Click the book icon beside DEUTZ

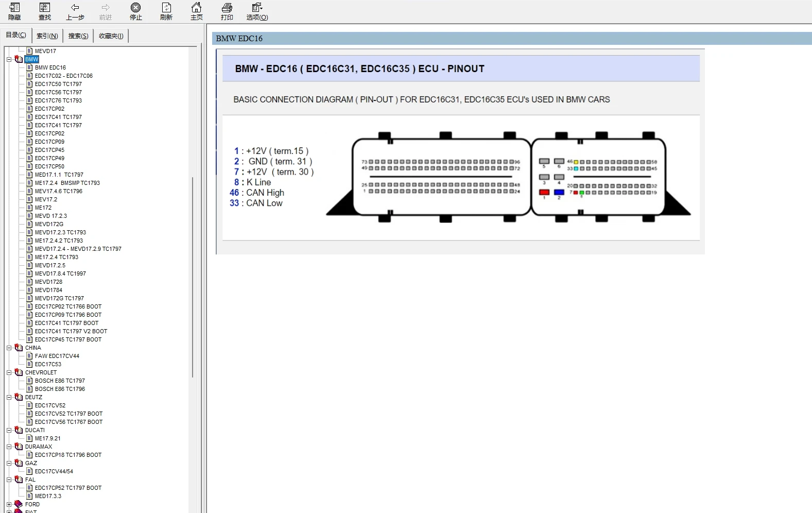click(19, 397)
